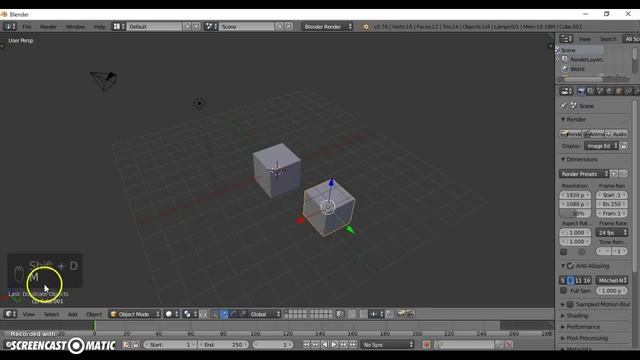Click the outliner editor type icon
This screenshot has height=360, width=640.
tap(566, 39)
